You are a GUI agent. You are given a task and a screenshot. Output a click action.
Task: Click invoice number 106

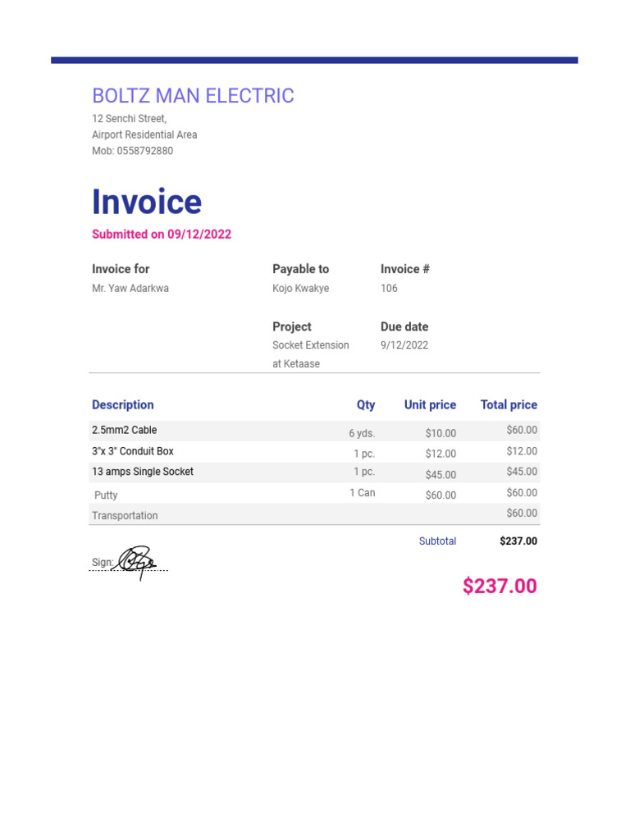coord(389,289)
